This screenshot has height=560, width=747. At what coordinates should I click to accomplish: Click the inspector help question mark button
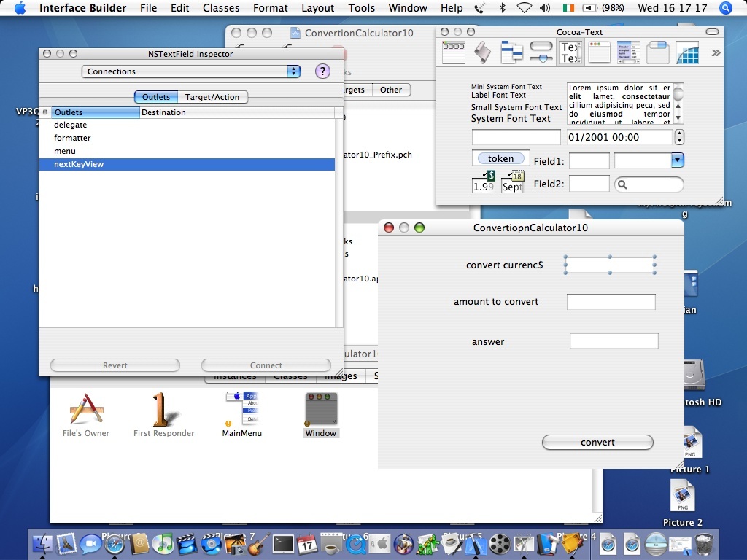coord(322,71)
